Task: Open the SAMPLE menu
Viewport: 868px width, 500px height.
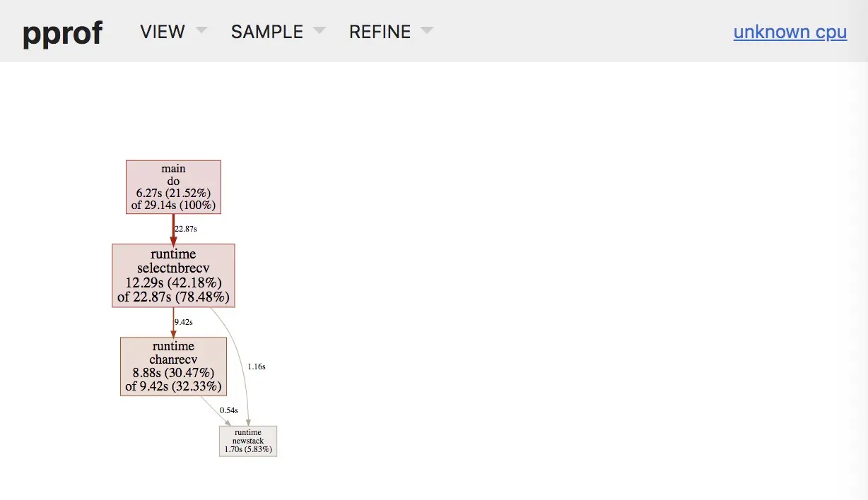Action: click(x=267, y=32)
